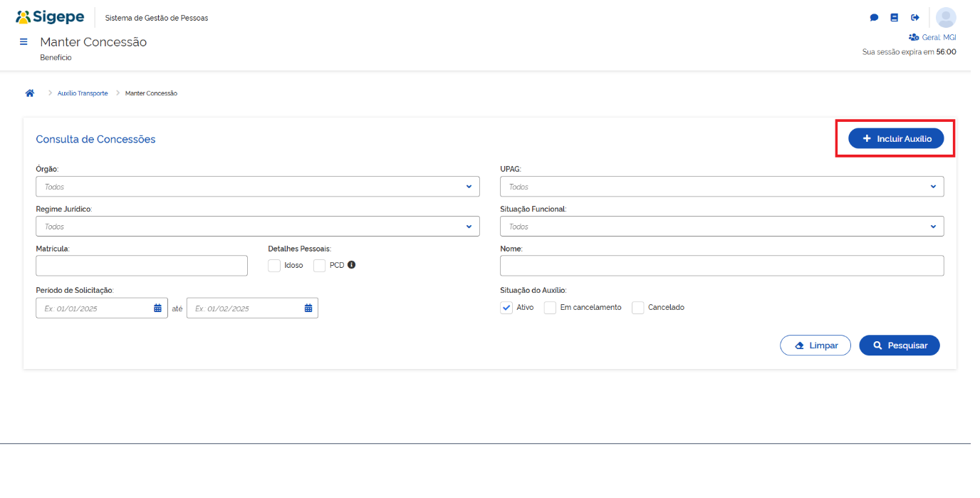Click the logout arrow icon
980x498 pixels.
point(915,18)
